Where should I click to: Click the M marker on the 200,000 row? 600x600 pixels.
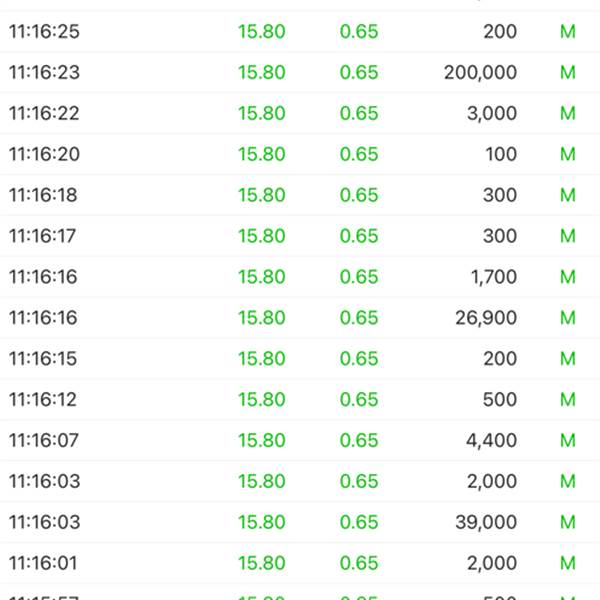click(x=568, y=72)
